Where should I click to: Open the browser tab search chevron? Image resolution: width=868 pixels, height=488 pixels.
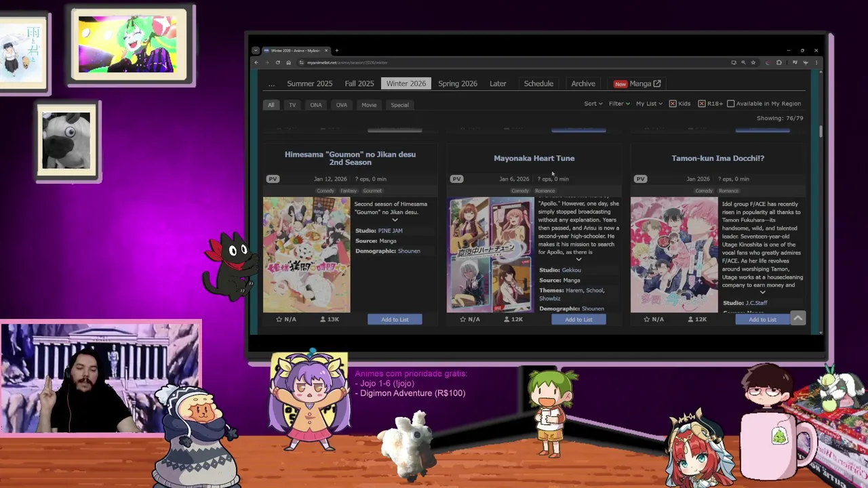click(256, 50)
